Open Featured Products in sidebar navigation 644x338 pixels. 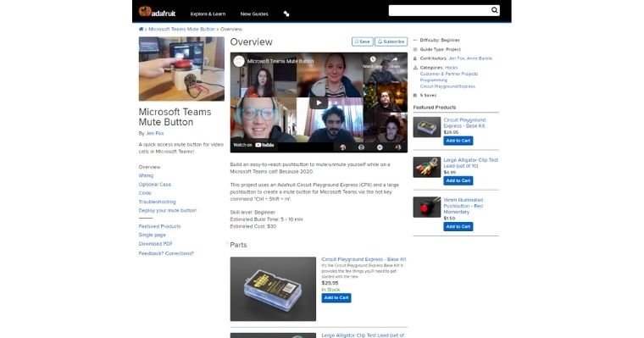(160, 226)
